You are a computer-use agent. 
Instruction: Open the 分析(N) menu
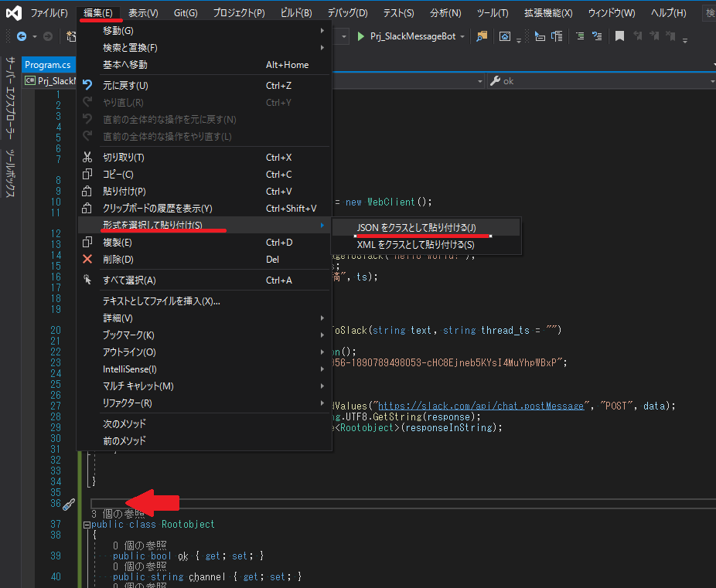[445, 13]
